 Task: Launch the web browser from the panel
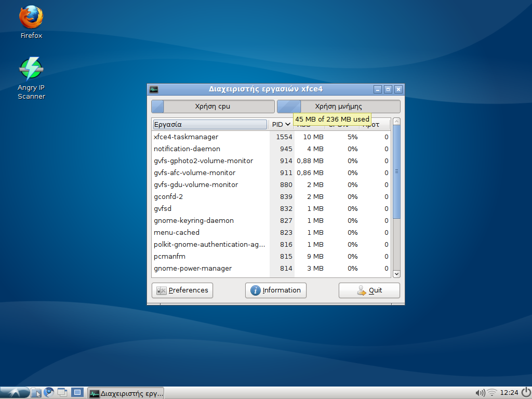tap(49, 393)
